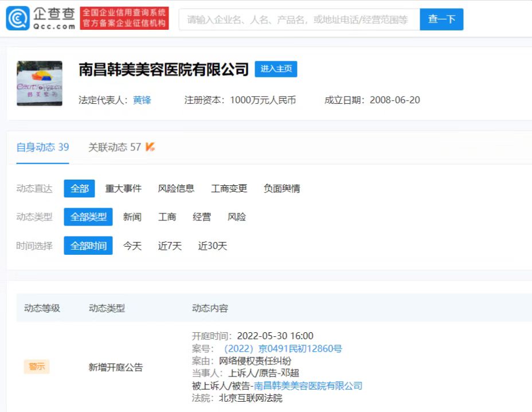Click the red 全国企业信用查询系统 banner
Image resolution: width=532 pixels, height=412 pixels.
pos(124,18)
